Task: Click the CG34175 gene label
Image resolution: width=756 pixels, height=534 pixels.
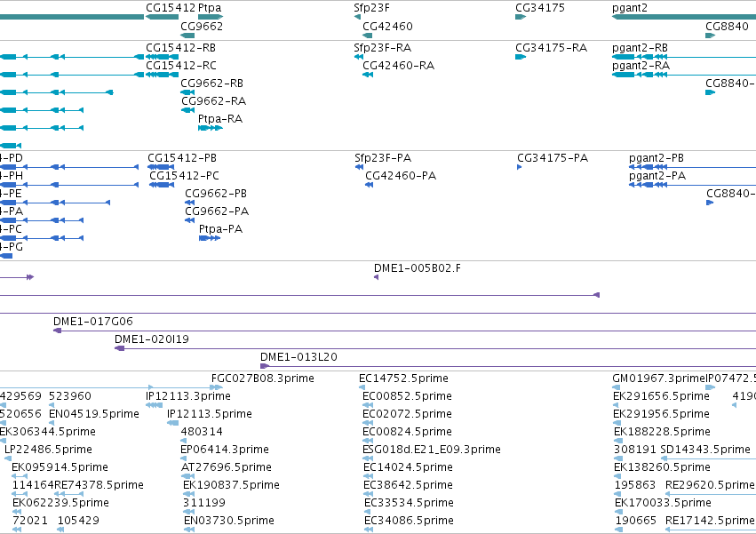Action: (x=540, y=8)
